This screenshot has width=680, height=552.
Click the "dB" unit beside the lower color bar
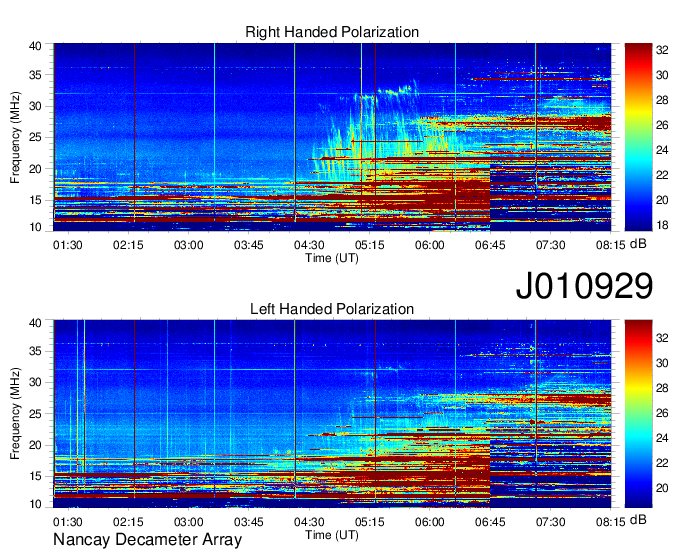pos(638,519)
